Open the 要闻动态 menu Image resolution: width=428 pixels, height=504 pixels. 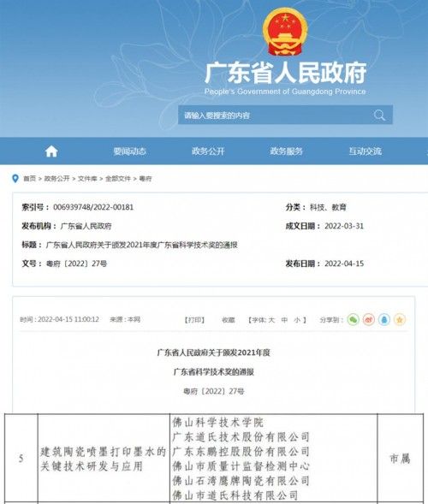tap(129, 151)
